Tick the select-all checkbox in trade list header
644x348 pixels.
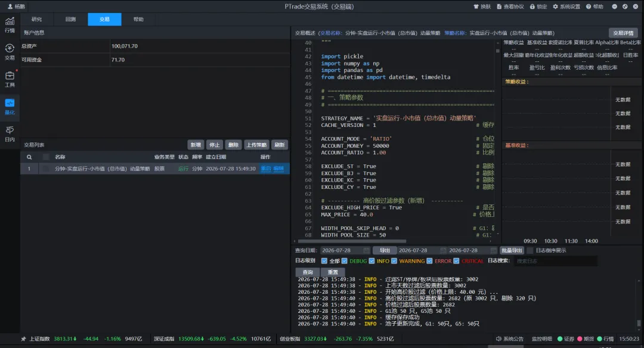(x=46, y=157)
